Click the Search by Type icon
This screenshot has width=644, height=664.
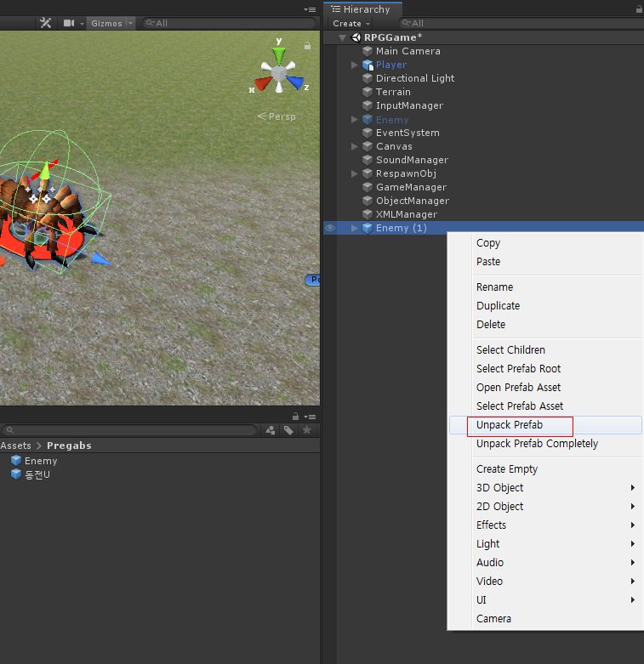(270, 431)
